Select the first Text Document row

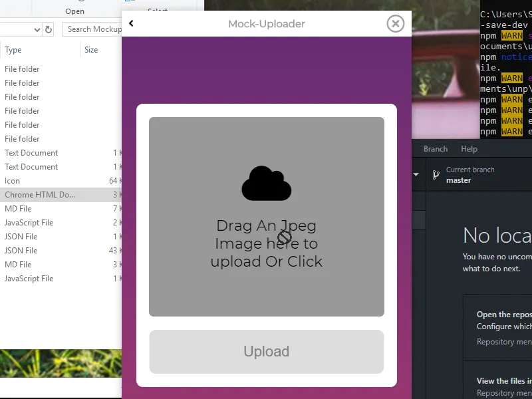(x=61, y=153)
